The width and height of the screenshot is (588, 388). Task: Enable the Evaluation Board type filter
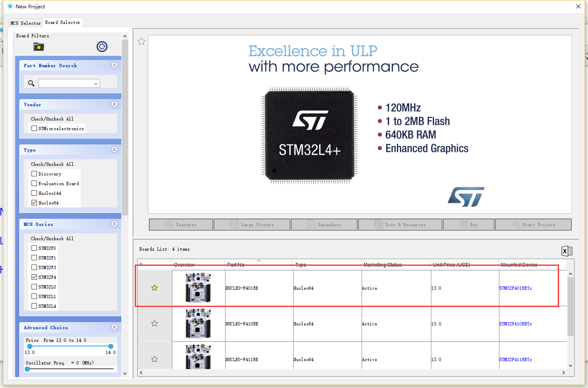[34, 183]
